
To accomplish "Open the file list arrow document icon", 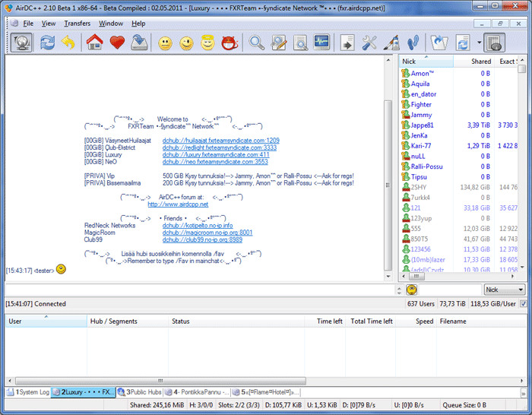I will click(347, 43).
